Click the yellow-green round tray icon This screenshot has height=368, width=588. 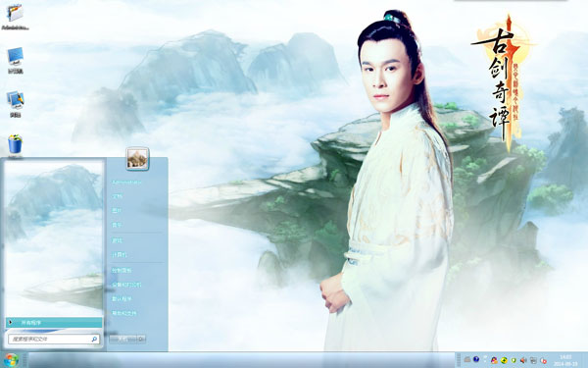point(504,360)
